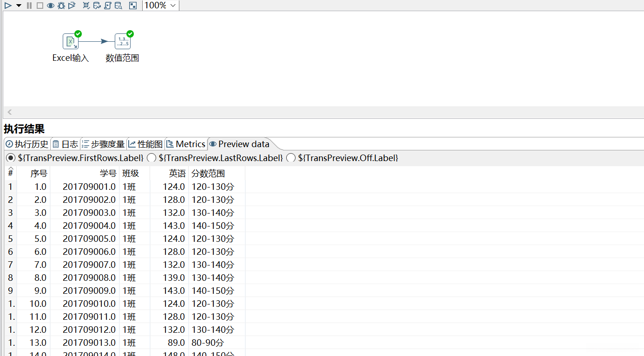Click the 学号 column header

coord(85,174)
